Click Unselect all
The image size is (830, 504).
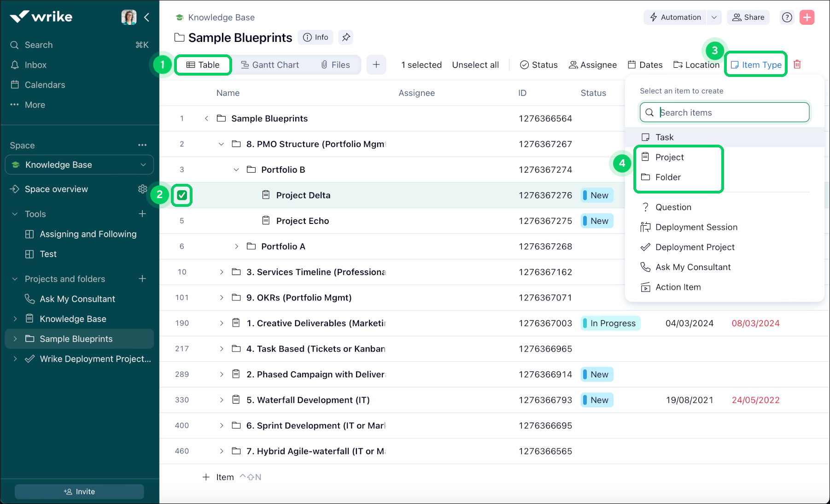475,65
